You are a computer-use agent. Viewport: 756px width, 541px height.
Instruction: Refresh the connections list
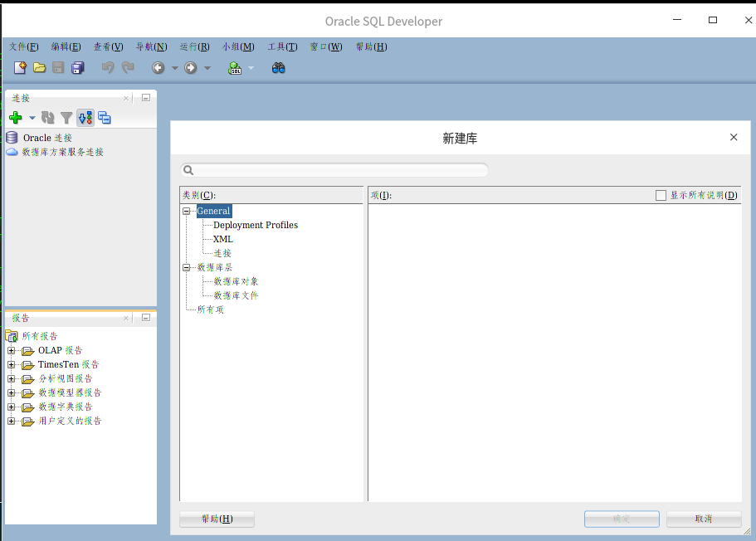click(x=48, y=118)
